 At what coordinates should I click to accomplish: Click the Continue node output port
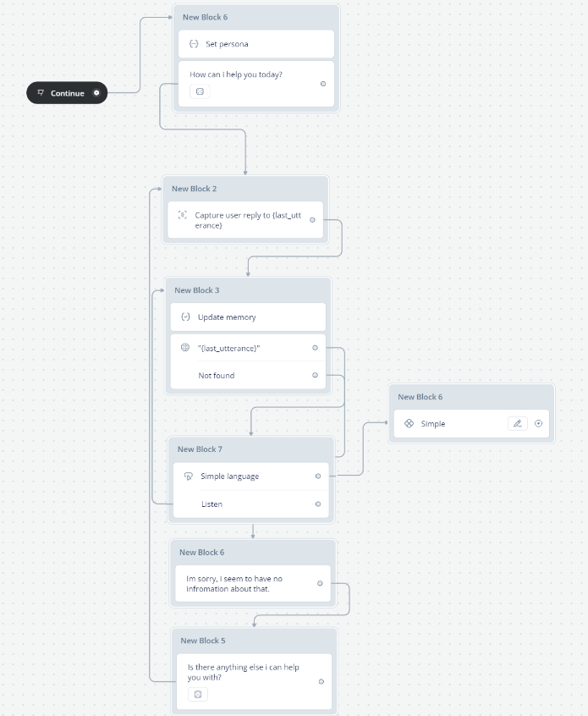coord(96,93)
